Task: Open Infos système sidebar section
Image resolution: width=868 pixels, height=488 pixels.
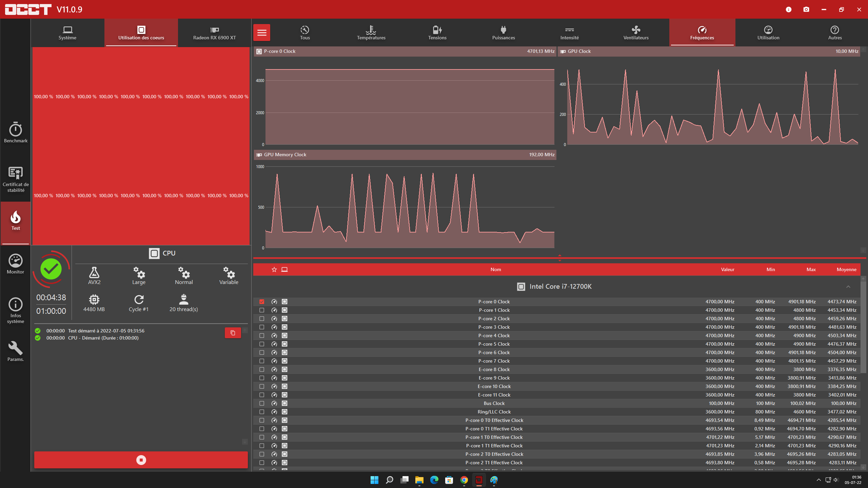Action: pos(16,310)
